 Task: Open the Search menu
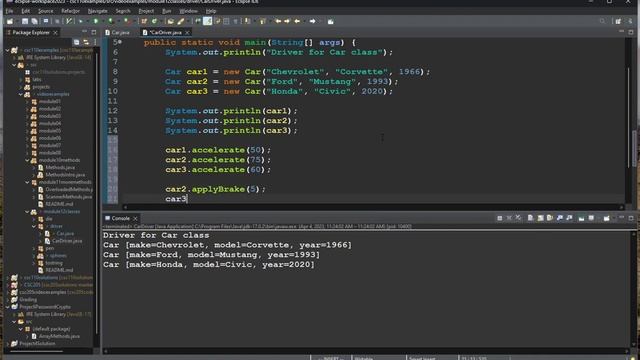(x=123, y=11)
